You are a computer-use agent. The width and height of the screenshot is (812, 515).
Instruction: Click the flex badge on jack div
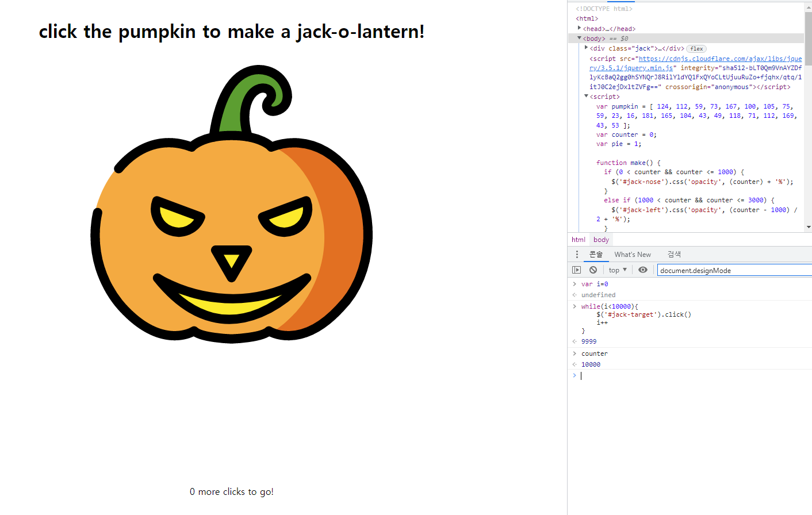tap(696, 49)
